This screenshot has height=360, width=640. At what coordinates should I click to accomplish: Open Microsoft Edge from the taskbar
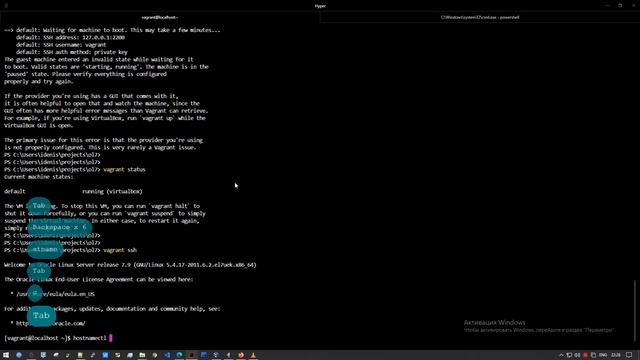179,355
